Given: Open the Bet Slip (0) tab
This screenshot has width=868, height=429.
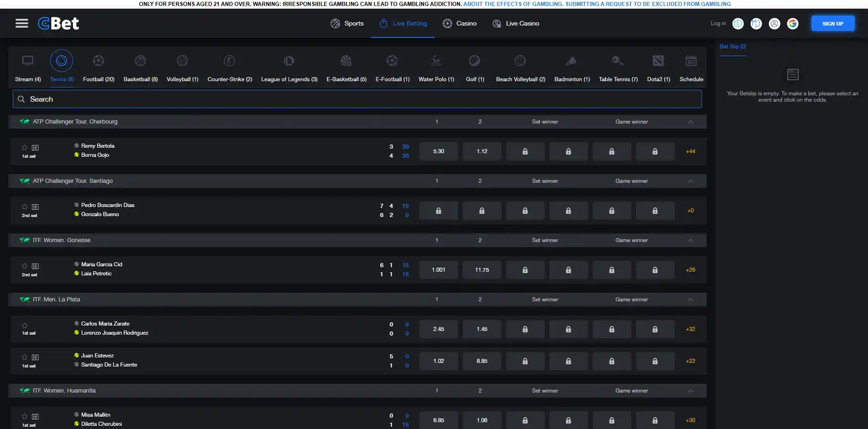Looking at the screenshot, I should tap(733, 47).
